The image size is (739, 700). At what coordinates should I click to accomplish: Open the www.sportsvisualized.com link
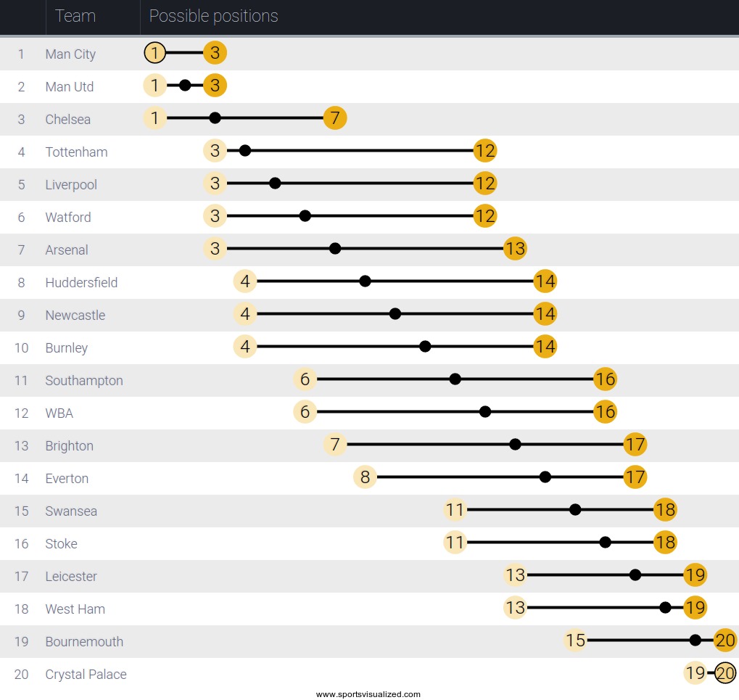click(368, 694)
